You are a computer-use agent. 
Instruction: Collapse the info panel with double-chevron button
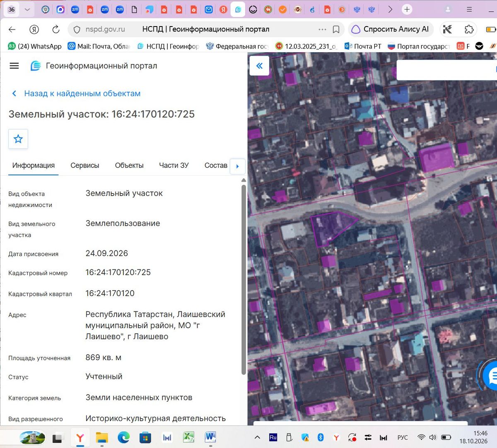point(259,65)
